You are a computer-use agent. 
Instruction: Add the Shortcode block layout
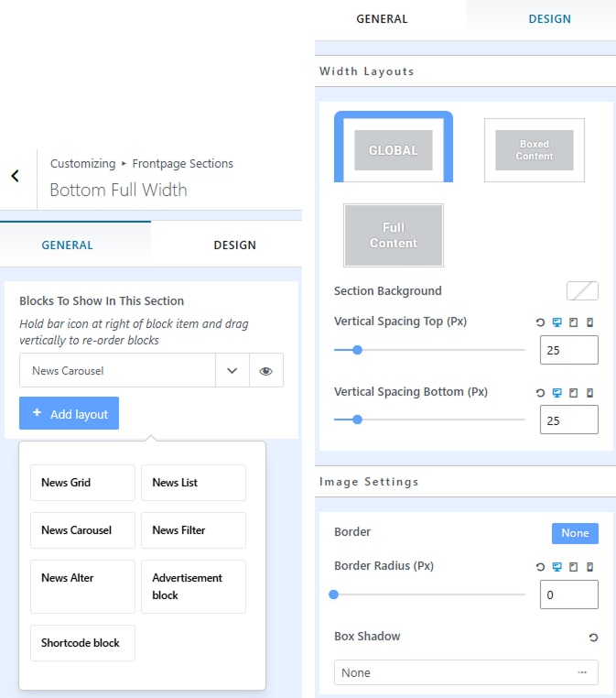pyautogui.click(x=81, y=643)
